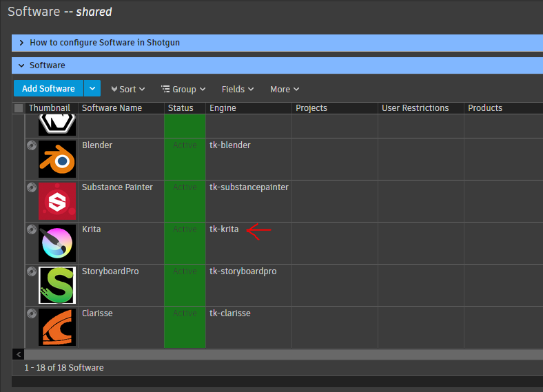
Task: Click the Active status cell for StoryboardPro
Action: pyautogui.click(x=185, y=285)
